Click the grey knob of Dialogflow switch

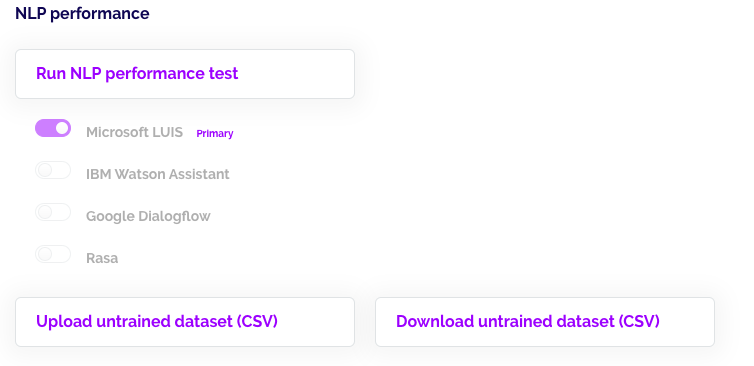(x=45, y=212)
